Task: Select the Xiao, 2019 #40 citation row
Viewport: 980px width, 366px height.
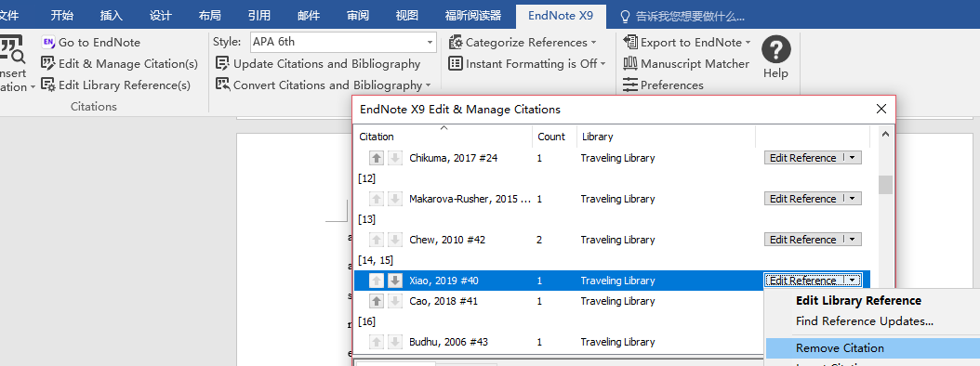Action: click(613, 281)
